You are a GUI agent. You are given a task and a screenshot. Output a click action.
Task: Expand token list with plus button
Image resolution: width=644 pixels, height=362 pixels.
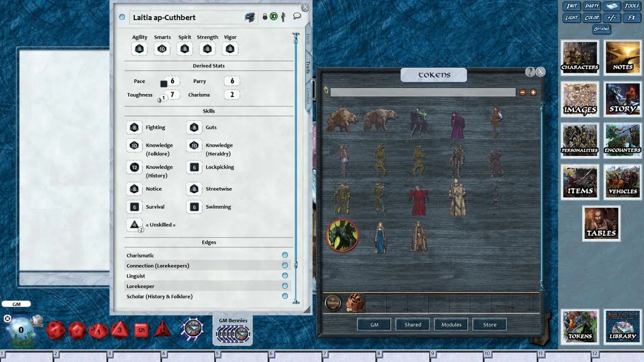click(533, 92)
